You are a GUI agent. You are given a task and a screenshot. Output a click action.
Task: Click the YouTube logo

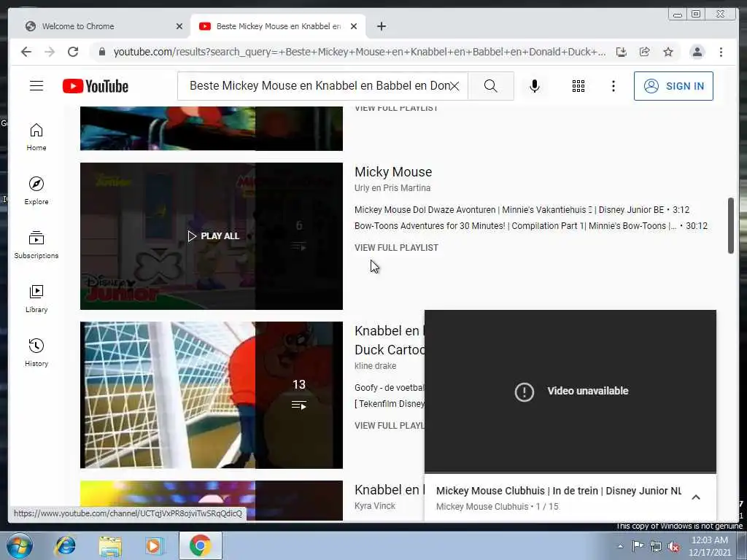pyautogui.click(x=96, y=86)
